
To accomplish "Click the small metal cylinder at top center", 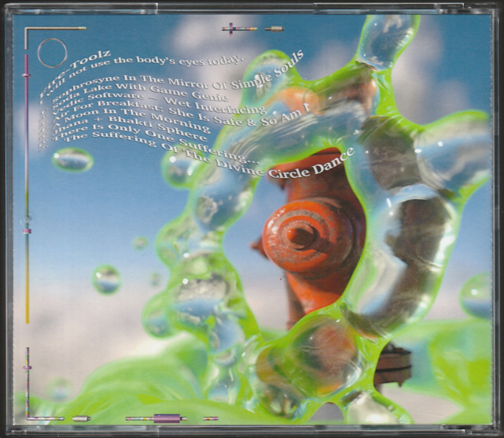I will pos(274,29).
